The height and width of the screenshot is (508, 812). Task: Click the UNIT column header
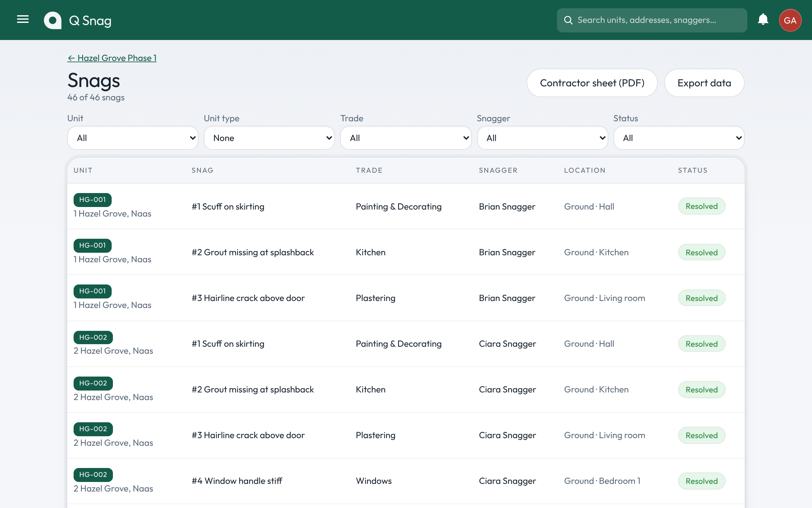(x=83, y=170)
